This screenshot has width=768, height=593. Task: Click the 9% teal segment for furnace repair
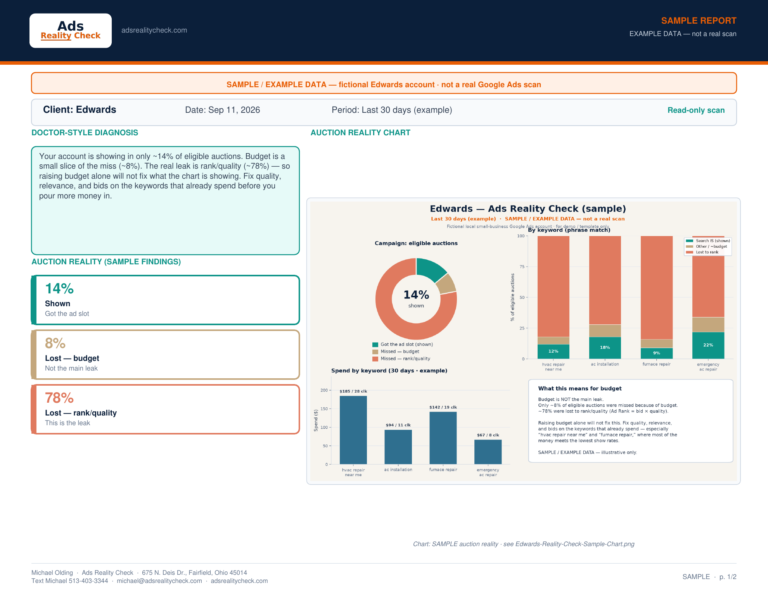coord(656,353)
